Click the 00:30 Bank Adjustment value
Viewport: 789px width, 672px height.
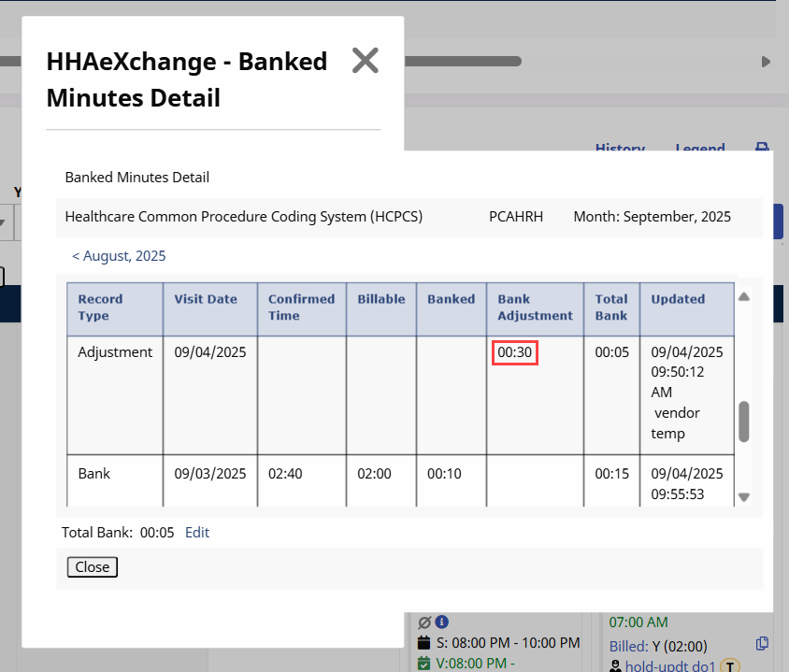point(514,352)
